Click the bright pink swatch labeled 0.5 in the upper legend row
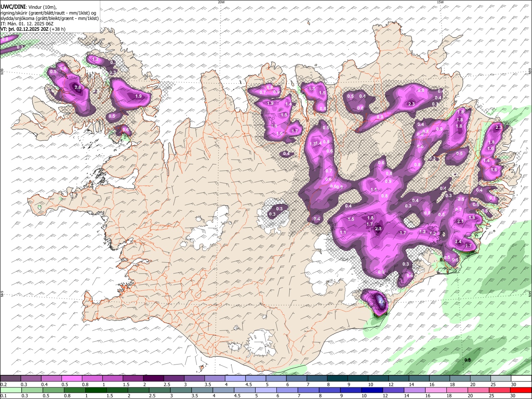The width and height of the screenshot is (532, 399). [x=71, y=379]
